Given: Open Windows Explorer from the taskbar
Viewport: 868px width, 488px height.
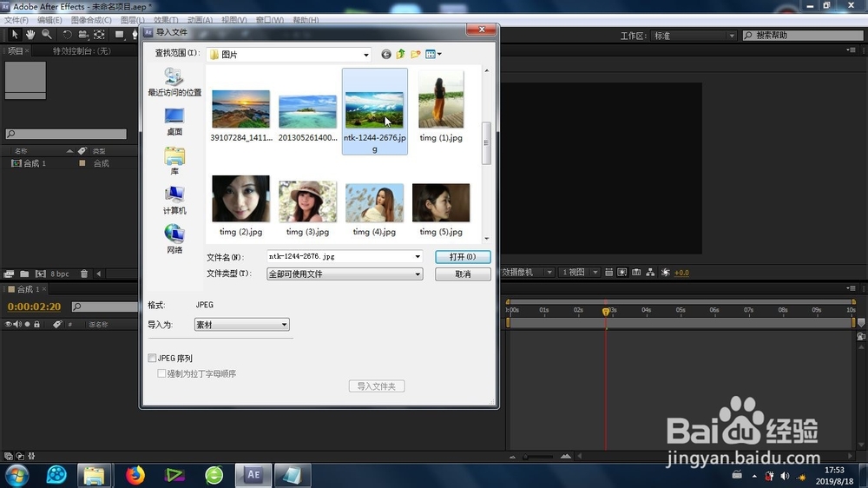Looking at the screenshot, I should point(94,475).
